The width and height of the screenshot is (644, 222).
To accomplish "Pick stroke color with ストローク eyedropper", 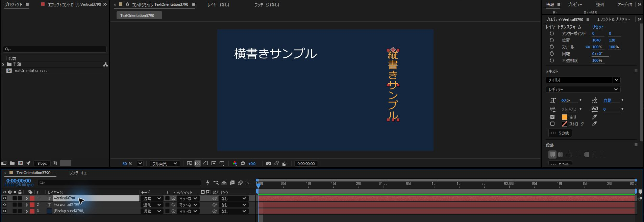I will point(594,124).
